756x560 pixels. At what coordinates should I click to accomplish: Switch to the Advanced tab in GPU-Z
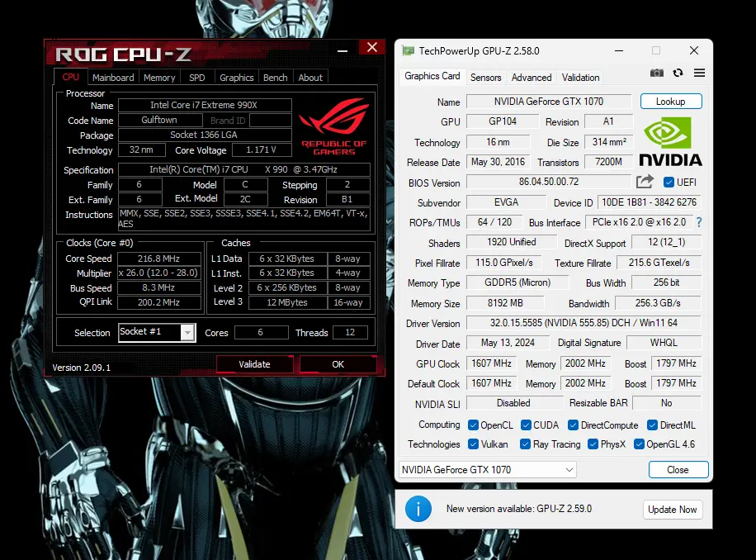532,78
